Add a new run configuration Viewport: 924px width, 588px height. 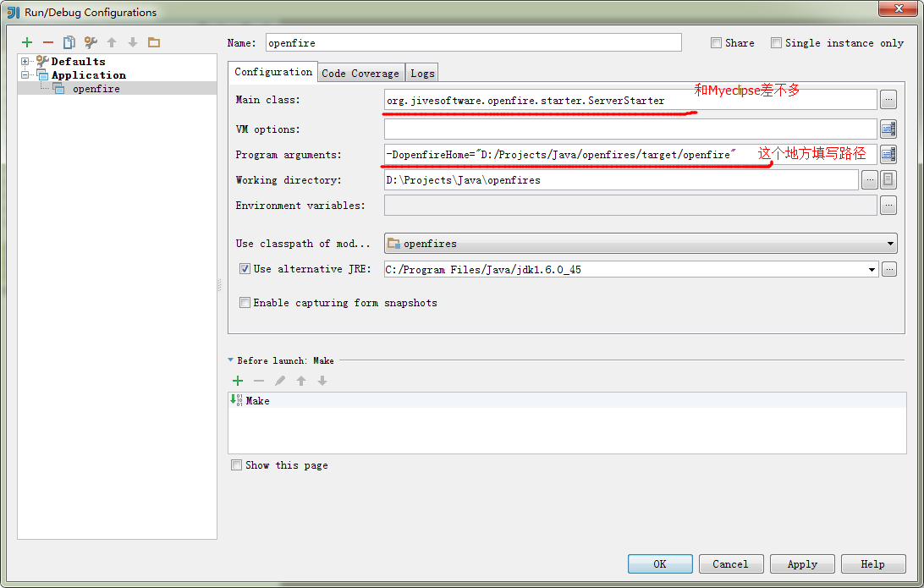(26, 41)
